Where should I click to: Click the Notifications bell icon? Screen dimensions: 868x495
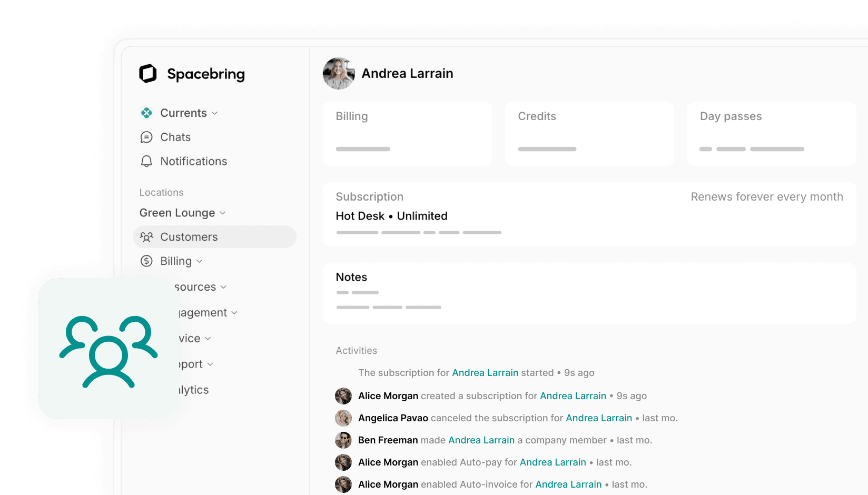coord(146,161)
